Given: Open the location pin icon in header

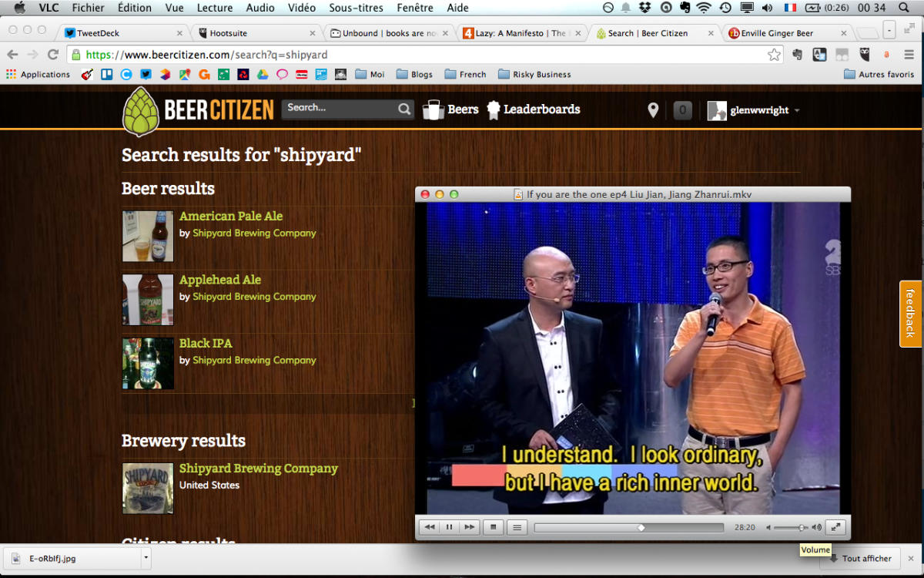Looking at the screenshot, I should coord(653,110).
